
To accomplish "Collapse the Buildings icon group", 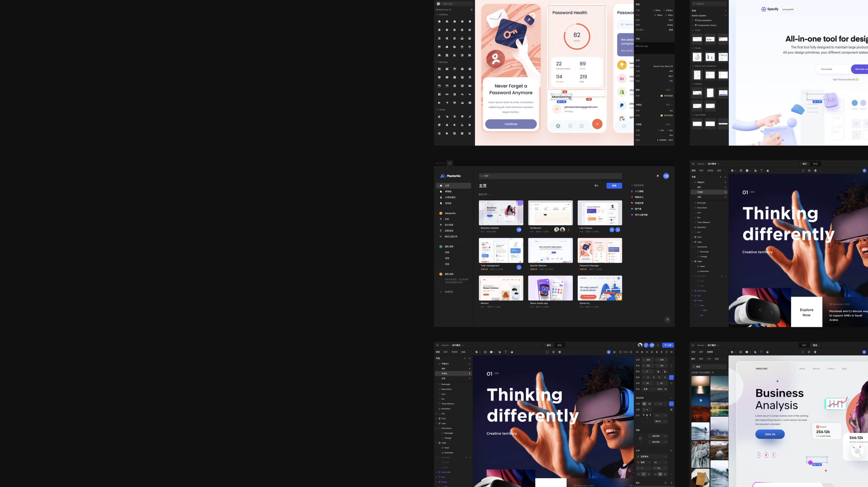I will point(437,14).
